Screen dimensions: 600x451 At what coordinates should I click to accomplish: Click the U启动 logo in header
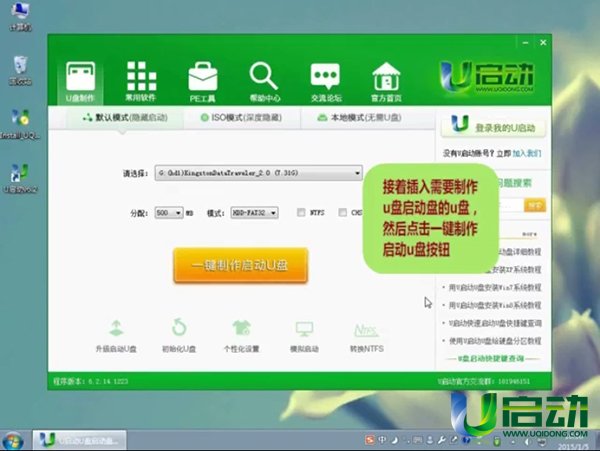point(487,78)
